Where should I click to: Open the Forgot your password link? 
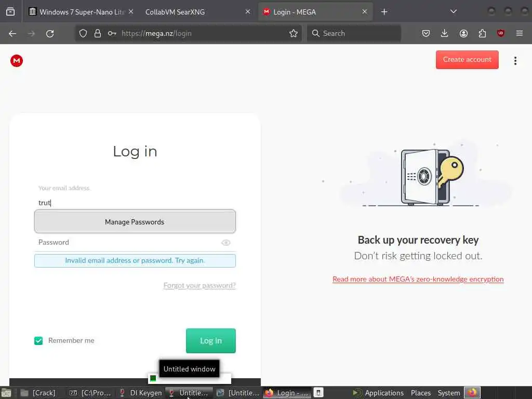pos(199,285)
